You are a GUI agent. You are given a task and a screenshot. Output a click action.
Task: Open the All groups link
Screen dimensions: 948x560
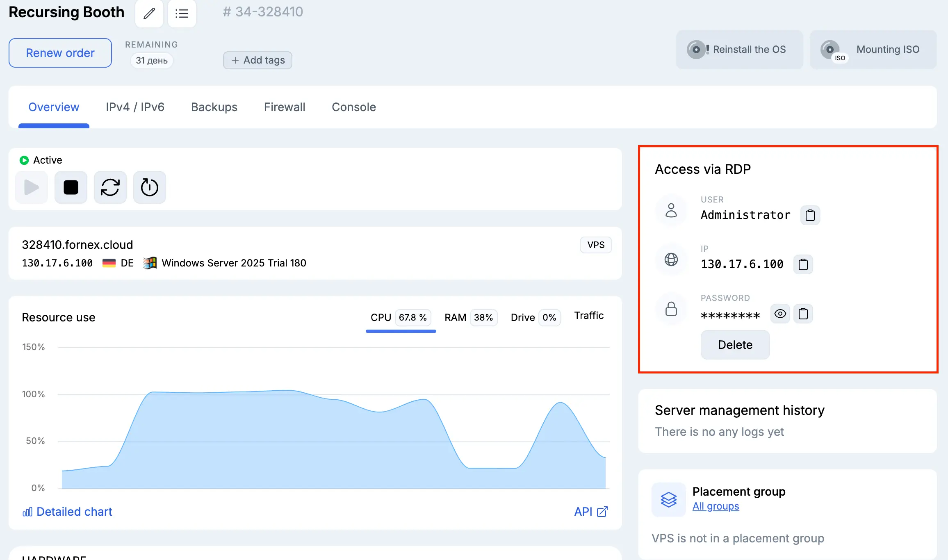click(716, 506)
